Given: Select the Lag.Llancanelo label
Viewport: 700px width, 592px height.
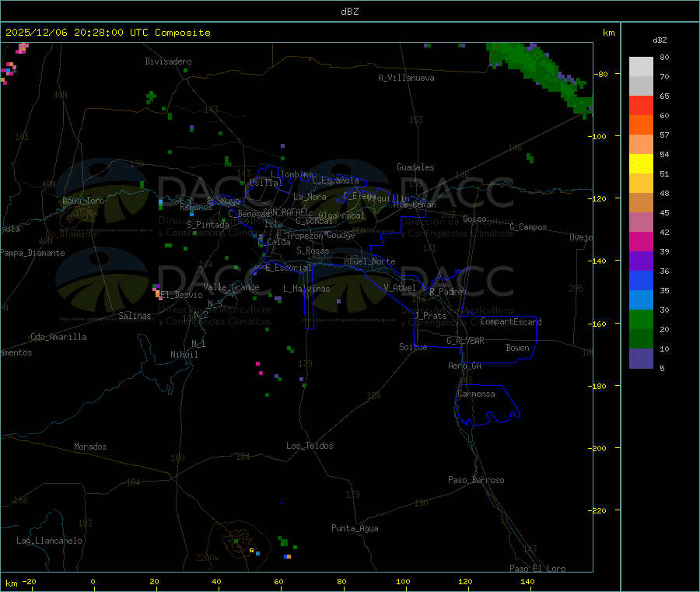Looking at the screenshot, I should point(50,541).
